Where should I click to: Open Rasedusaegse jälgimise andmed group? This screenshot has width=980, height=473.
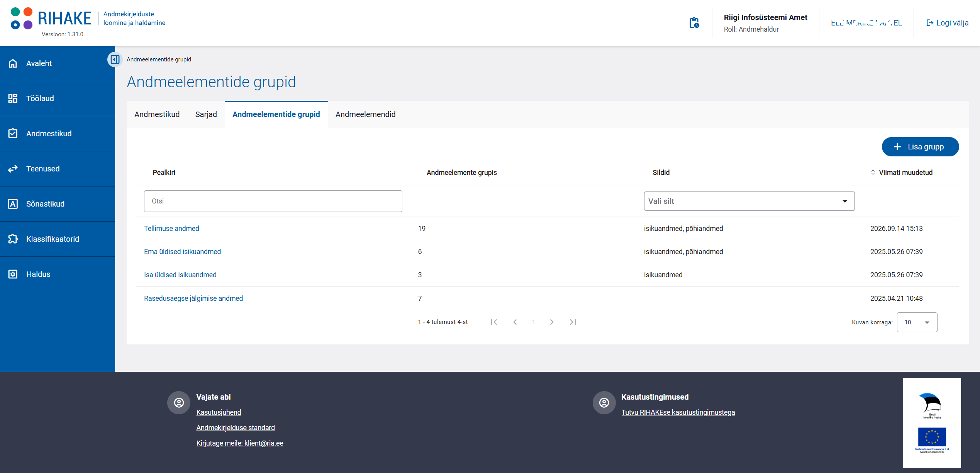tap(193, 298)
